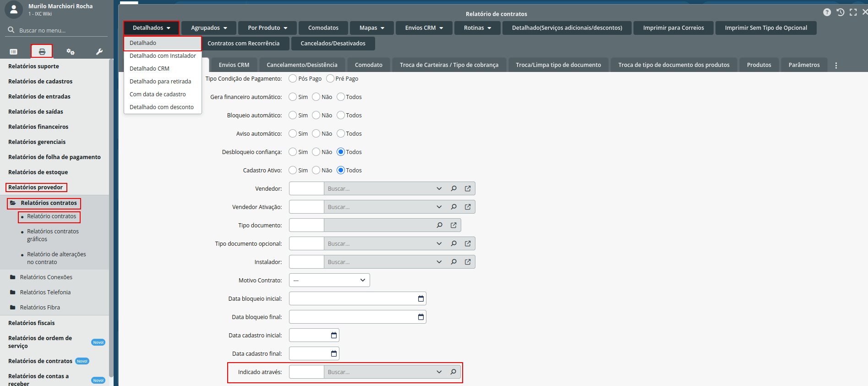Image resolution: width=868 pixels, height=386 pixels.
Task: Click search magnifier for Vendedor field
Action: pos(453,188)
